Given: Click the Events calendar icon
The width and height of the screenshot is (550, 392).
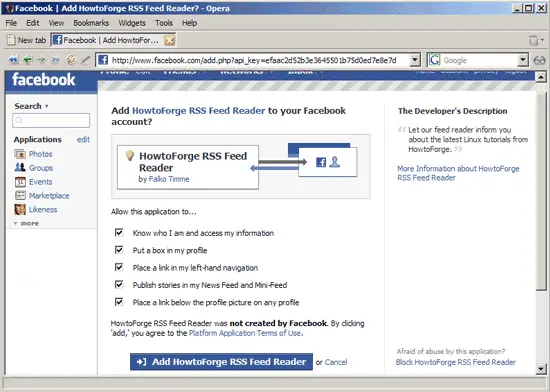Looking at the screenshot, I should (x=20, y=182).
